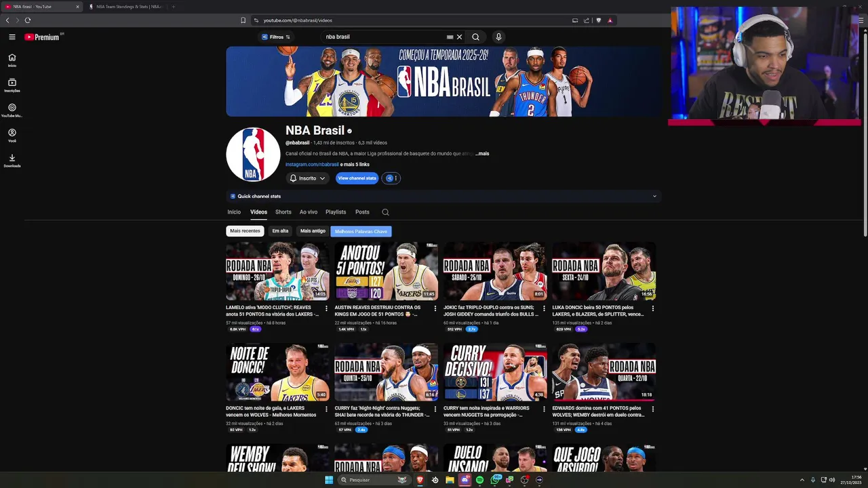868x488 pixels.
Task: Click the page vertical scrollbar
Action: [x=865, y=136]
